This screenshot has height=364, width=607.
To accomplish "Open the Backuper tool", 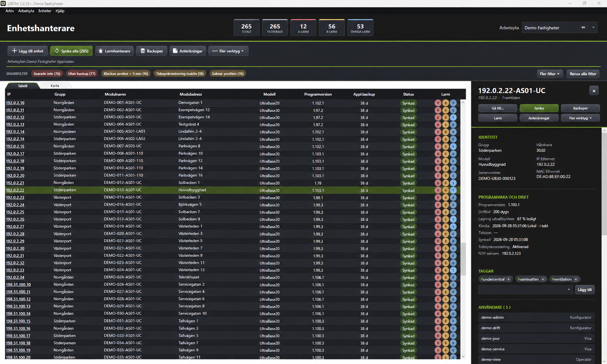I will (152, 51).
